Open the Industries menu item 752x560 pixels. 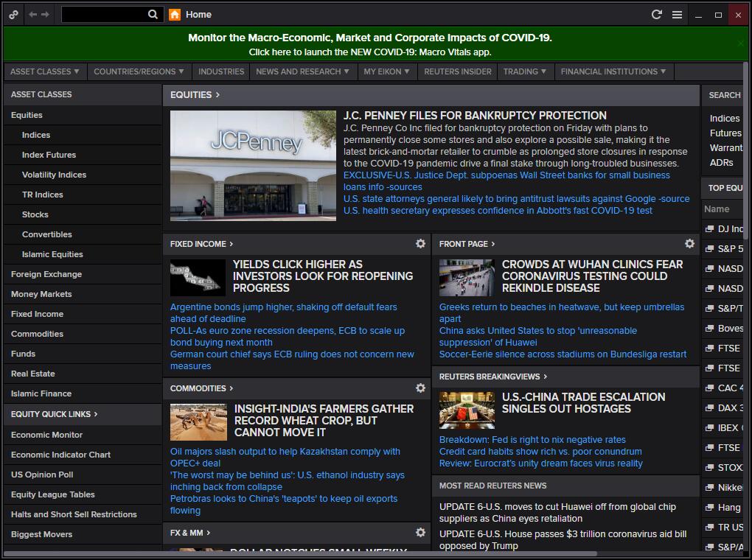point(221,71)
